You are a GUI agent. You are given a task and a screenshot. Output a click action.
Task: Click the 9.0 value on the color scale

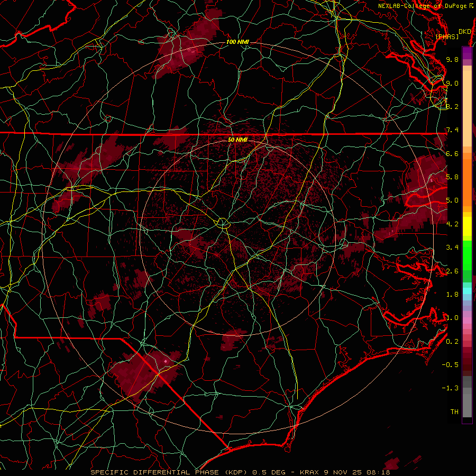tap(452, 83)
